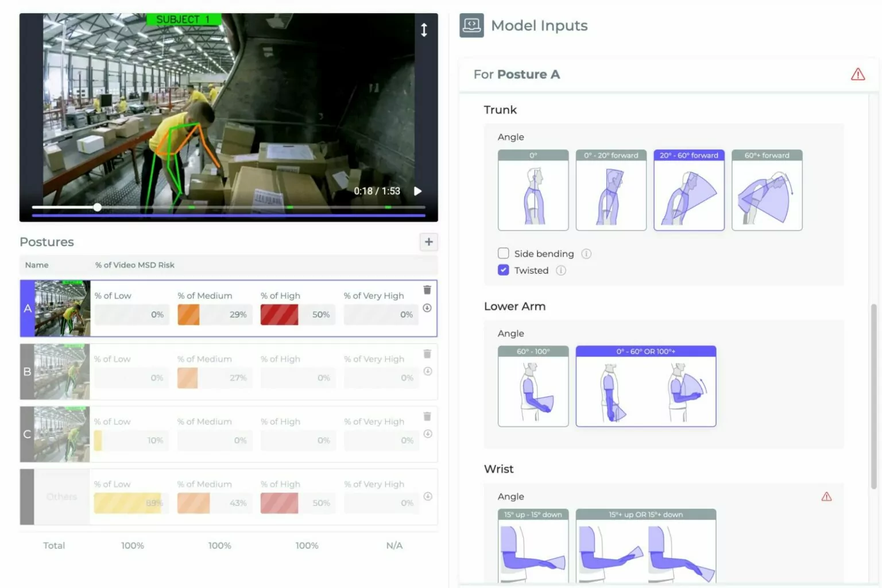Delete Posture C using trash icon
The height and width of the screenshot is (588, 882).
point(427,416)
